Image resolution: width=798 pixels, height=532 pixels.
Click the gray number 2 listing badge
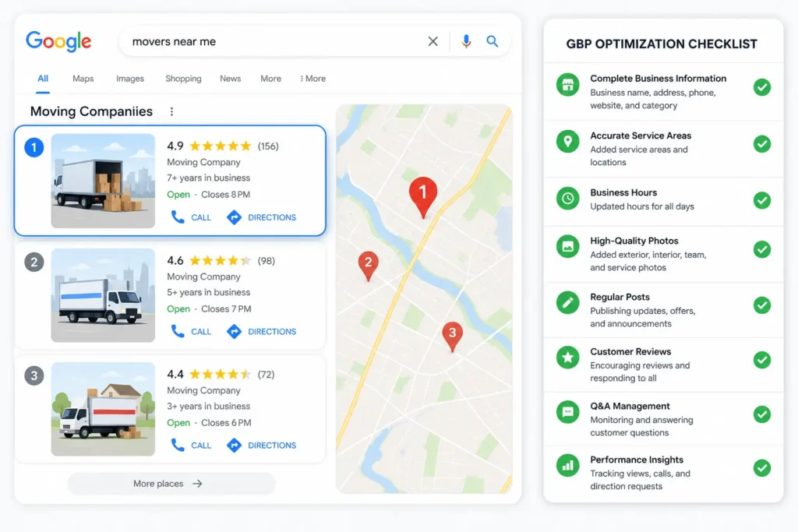[34, 262]
